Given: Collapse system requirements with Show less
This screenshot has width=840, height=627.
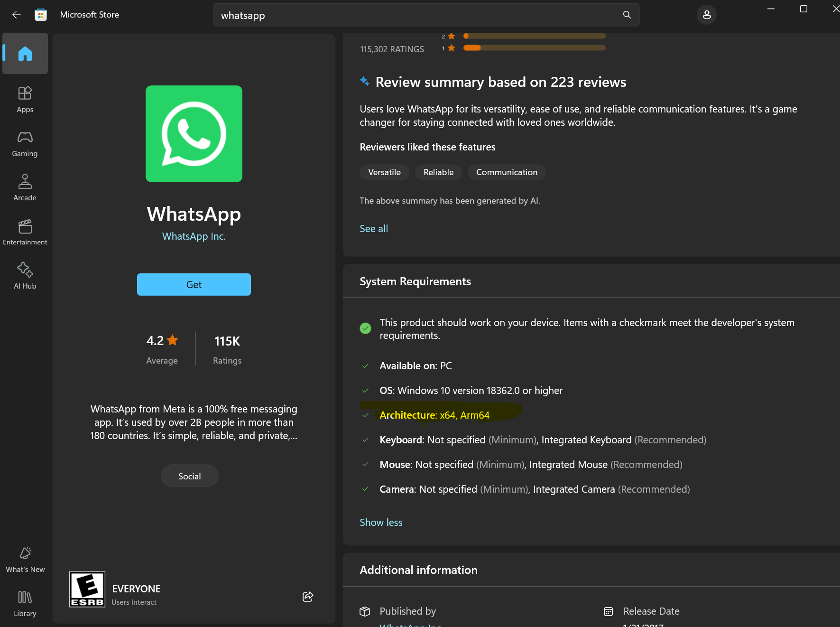Looking at the screenshot, I should (380, 522).
